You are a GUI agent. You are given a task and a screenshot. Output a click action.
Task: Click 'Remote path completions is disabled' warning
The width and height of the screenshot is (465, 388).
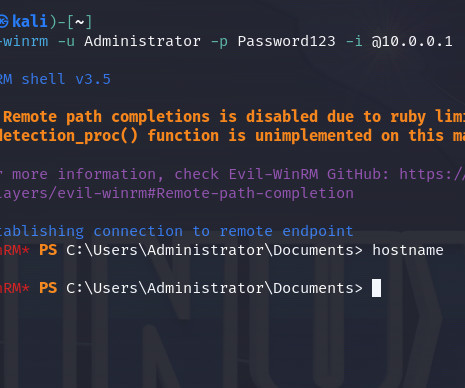[161, 117]
